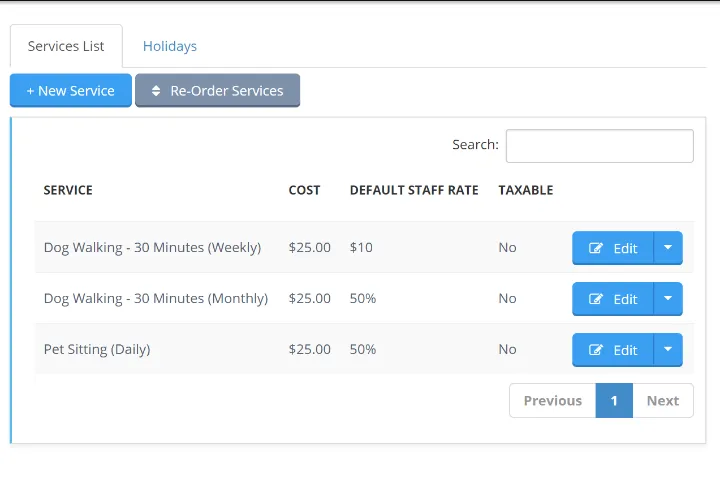The width and height of the screenshot is (720, 479).
Task: Select the 'Pet Sitting (Daily)' service name
Action: pyautogui.click(x=97, y=349)
